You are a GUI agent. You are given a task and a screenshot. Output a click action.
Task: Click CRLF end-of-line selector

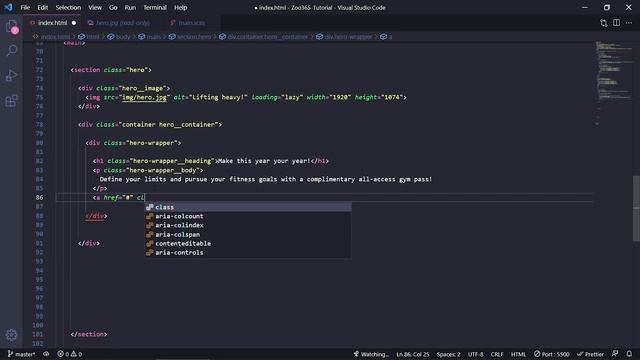point(497,354)
